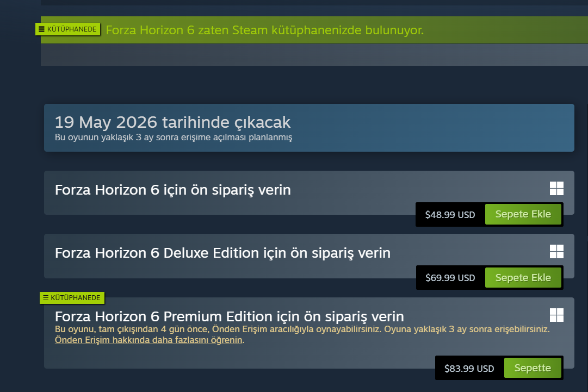Click the yellow early access description text

(x=302, y=329)
